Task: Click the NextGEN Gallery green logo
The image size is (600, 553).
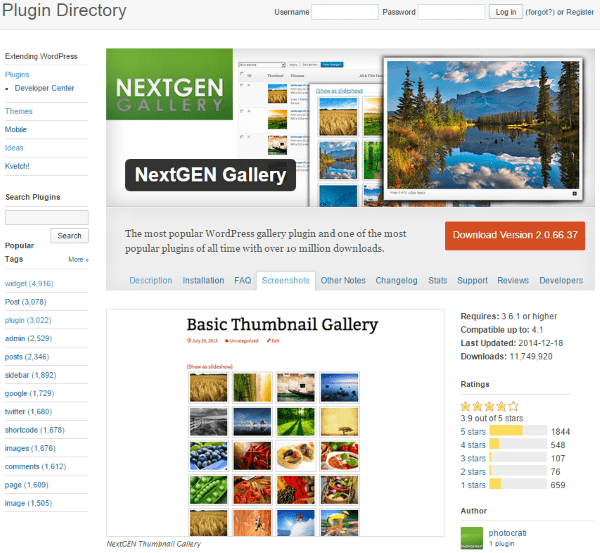Action: pos(168,93)
